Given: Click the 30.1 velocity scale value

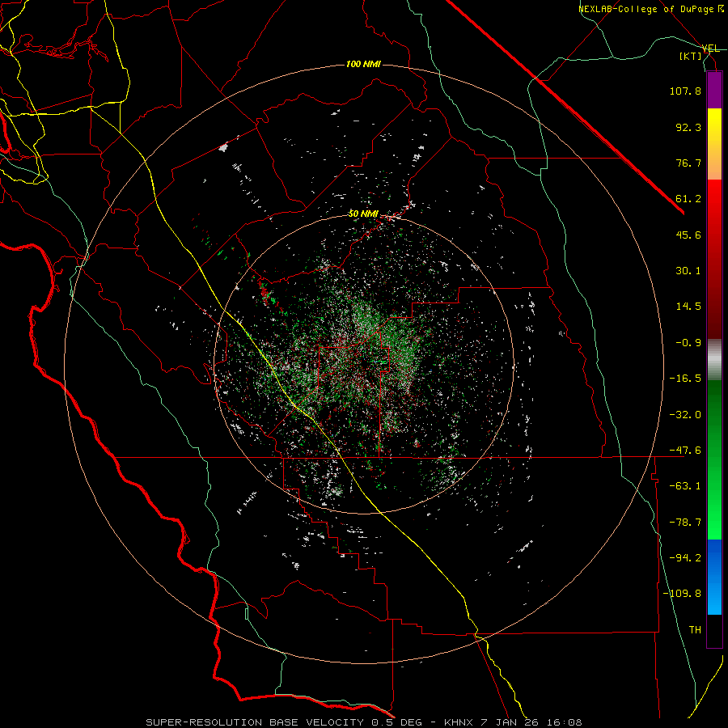Looking at the screenshot, I should pyautogui.click(x=688, y=271).
